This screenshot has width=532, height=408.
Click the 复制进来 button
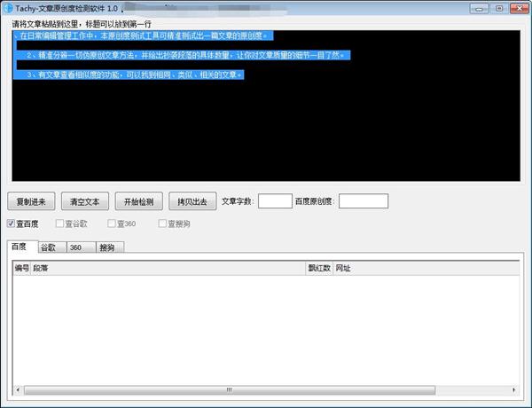click(31, 201)
